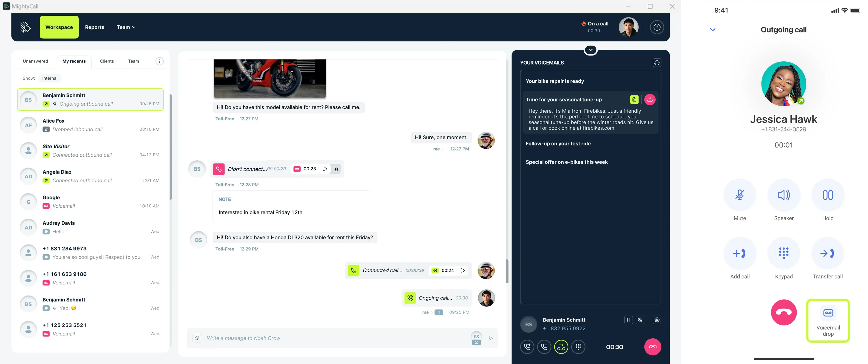Open the Team dropdown in the top navigation

(x=126, y=27)
